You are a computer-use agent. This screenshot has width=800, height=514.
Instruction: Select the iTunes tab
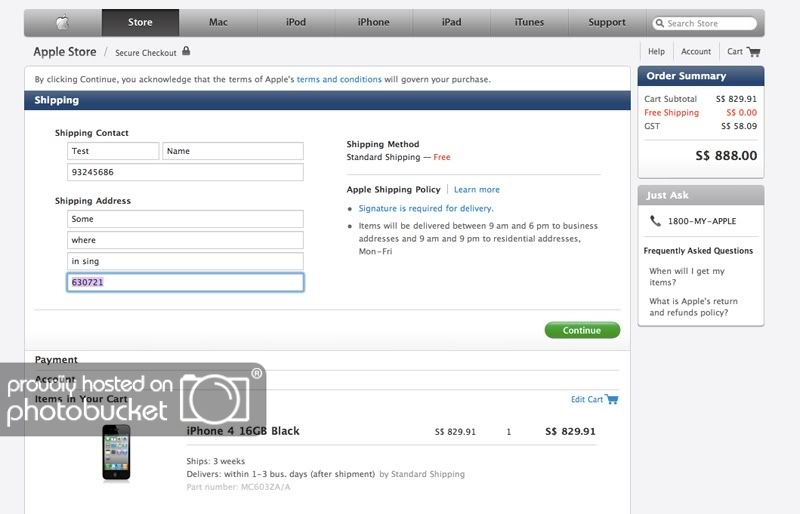pyautogui.click(x=529, y=22)
